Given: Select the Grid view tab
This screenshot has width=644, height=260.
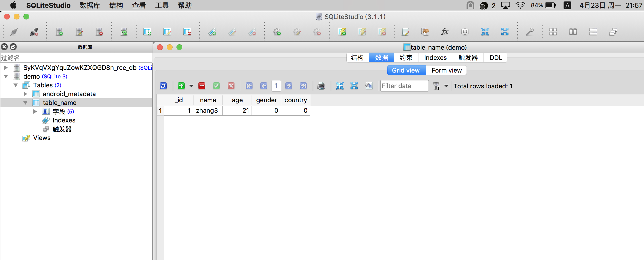Looking at the screenshot, I should 406,70.
